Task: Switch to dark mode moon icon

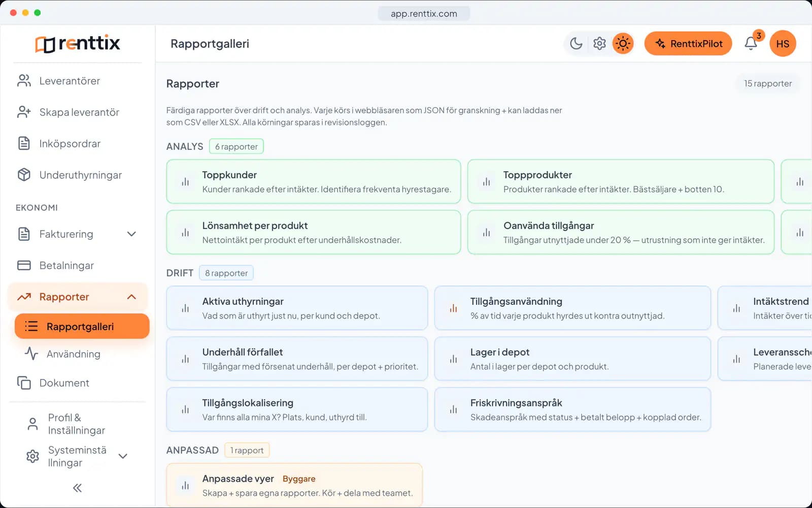Action: tap(576, 44)
